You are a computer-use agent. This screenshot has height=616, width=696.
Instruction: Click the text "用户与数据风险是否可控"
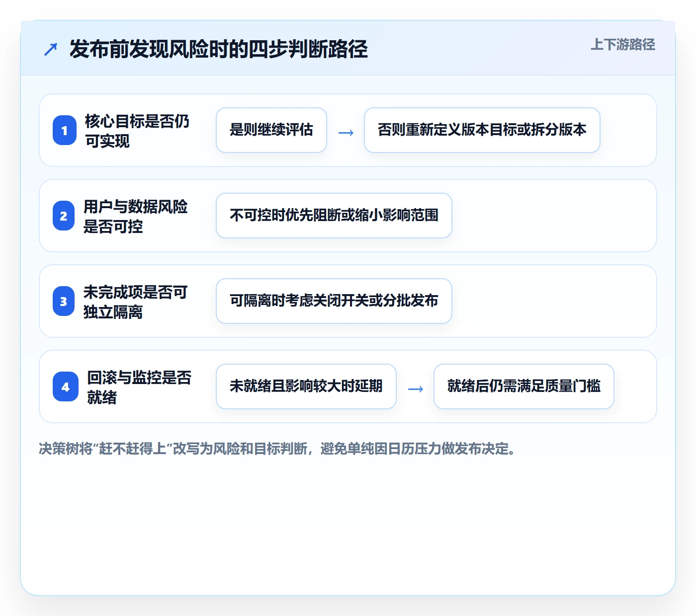tap(136, 216)
